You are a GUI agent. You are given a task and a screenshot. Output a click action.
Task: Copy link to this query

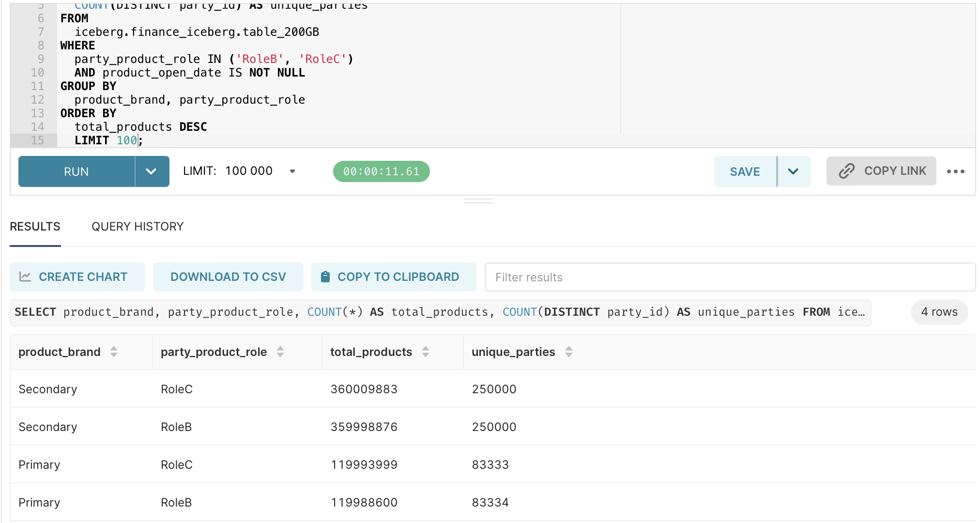881,171
